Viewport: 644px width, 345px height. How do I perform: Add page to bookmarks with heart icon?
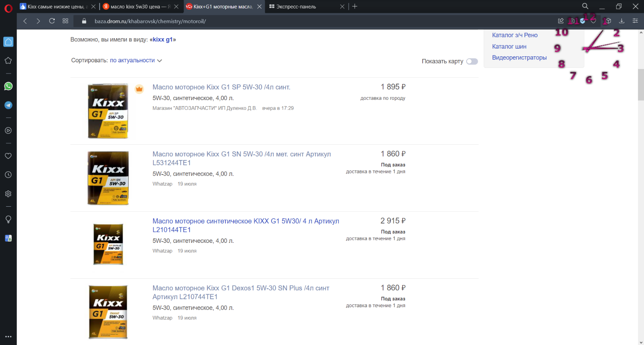click(x=593, y=21)
